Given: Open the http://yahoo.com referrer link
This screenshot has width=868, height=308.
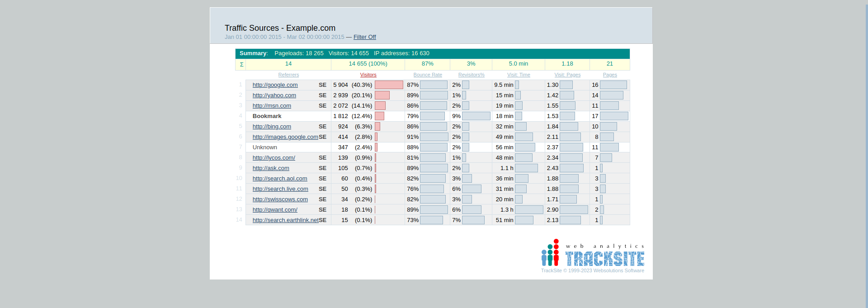Looking at the screenshot, I should pyautogui.click(x=274, y=95).
